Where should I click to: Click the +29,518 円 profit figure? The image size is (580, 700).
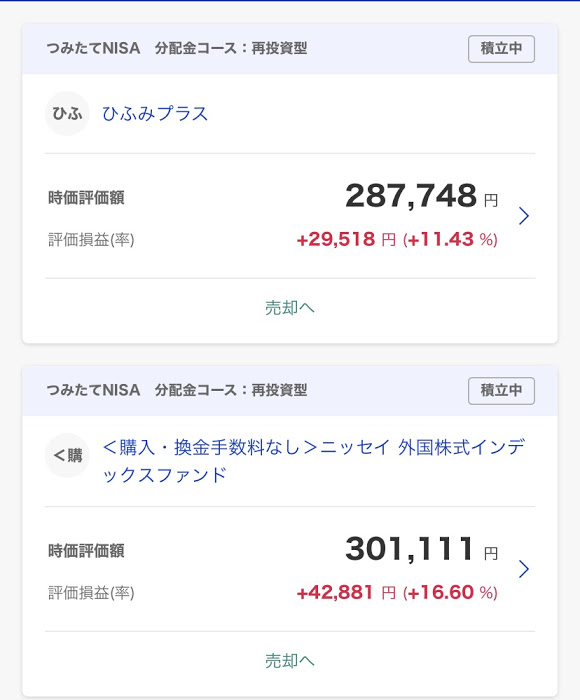346,239
